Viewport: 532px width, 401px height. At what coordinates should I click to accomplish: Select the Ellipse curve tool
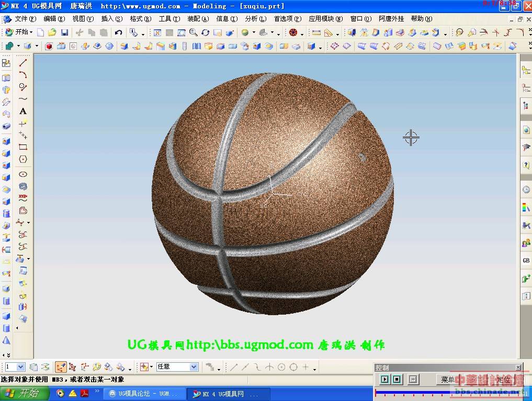click(22, 174)
